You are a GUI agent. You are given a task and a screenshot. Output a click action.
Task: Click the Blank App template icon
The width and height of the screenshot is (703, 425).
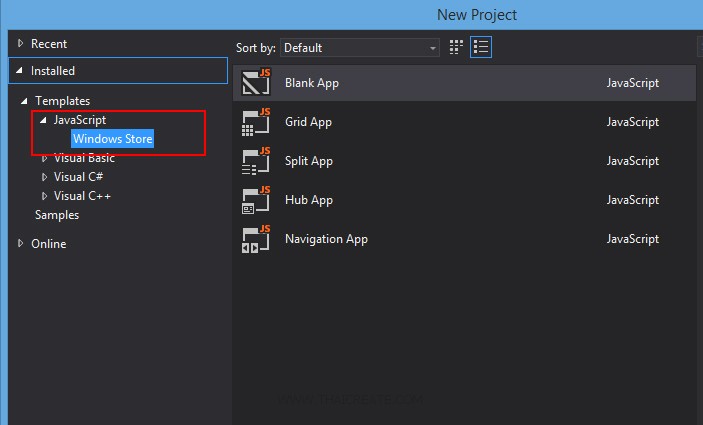point(257,83)
